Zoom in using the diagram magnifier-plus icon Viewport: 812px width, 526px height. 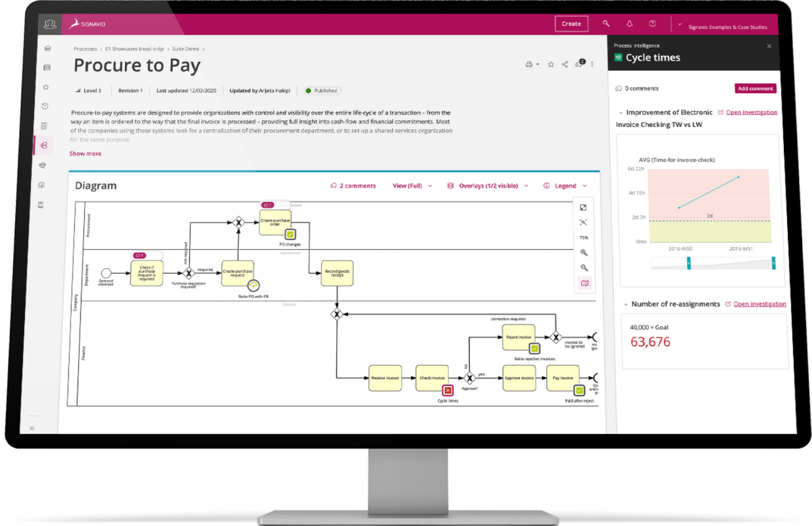584,253
